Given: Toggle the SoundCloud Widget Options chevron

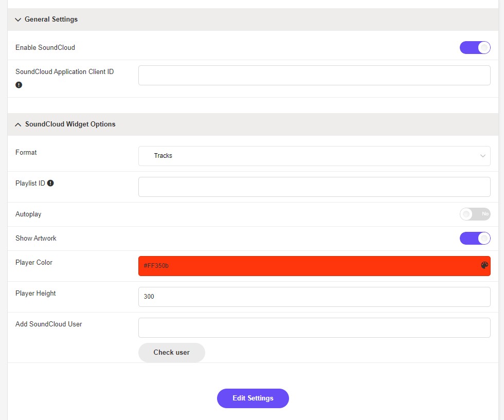Looking at the screenshot, I should click(x=18, y=124).
